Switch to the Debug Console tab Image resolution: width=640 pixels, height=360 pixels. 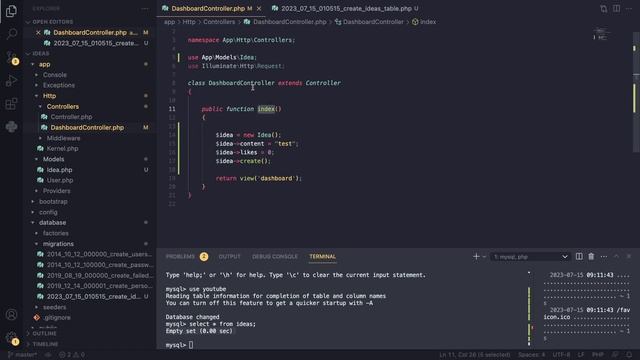click(x=275, y=257)
